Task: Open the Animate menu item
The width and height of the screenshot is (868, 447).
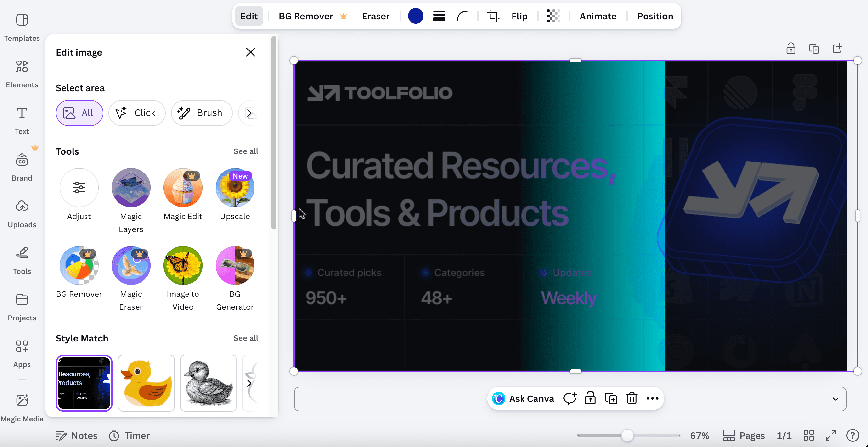Action: pos(598,16)
